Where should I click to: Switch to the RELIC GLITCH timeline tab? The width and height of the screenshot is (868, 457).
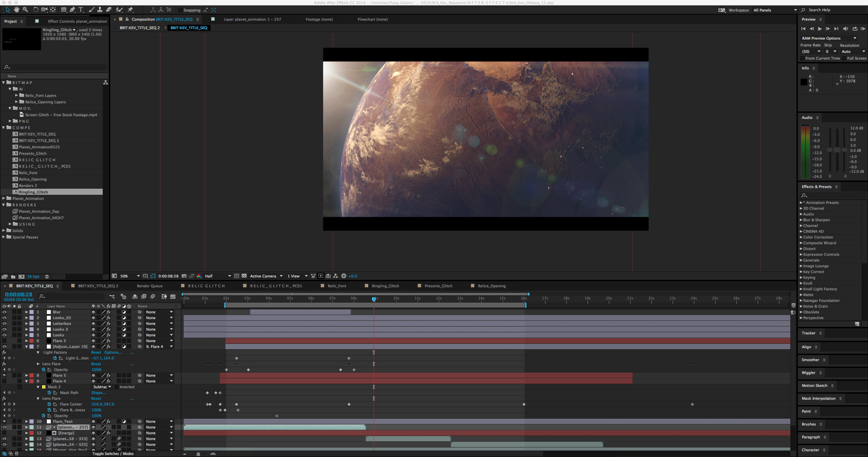(x=207, y=286)
